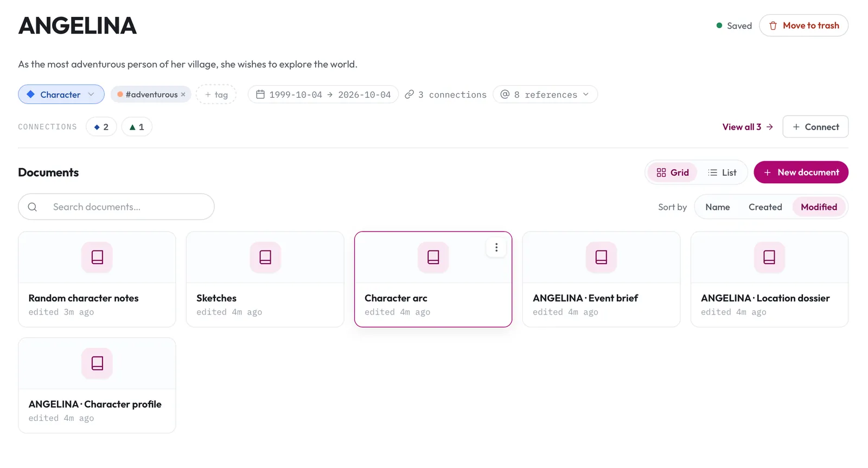Viewport: 868px width, 468px height.
Task: Open ANGELINA · Event brief title
Action: click(585, 298)
